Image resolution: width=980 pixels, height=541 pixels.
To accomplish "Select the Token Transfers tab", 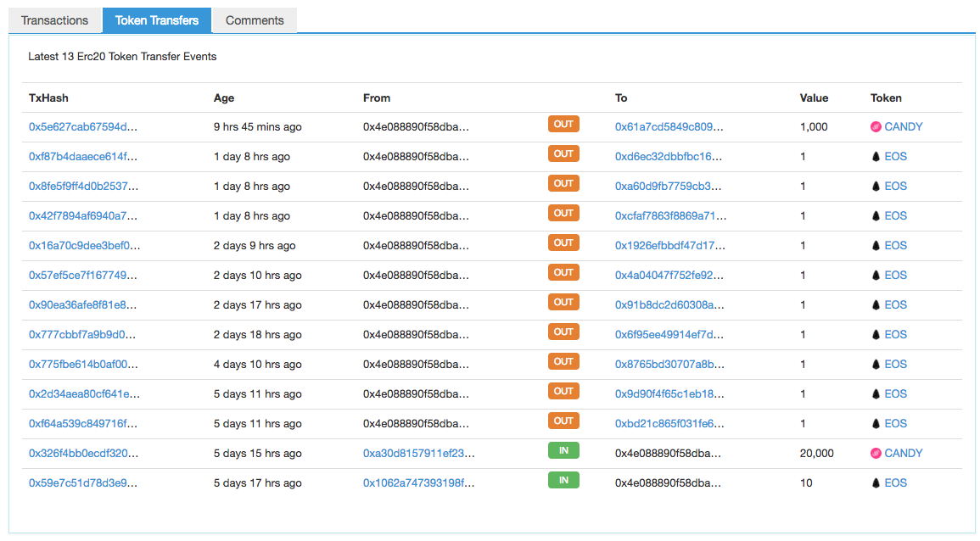I will coord(156,20).
